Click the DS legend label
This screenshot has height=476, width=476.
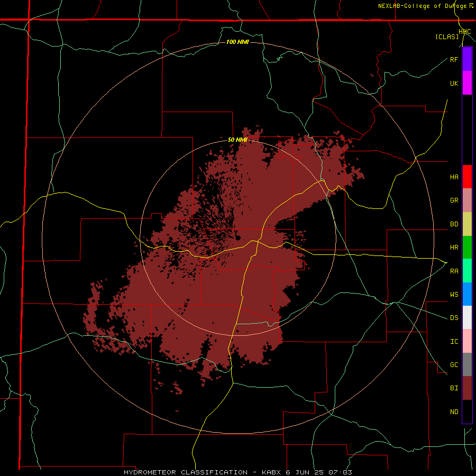(x=454, y=318)
